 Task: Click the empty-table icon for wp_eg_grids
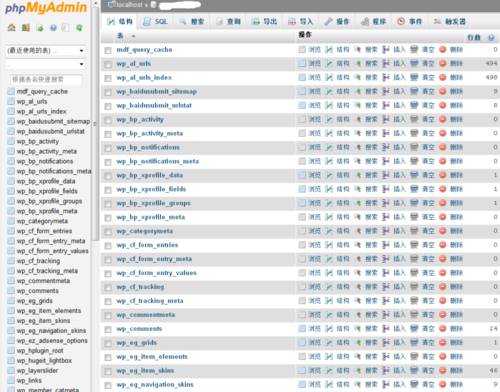coord(414,342)
